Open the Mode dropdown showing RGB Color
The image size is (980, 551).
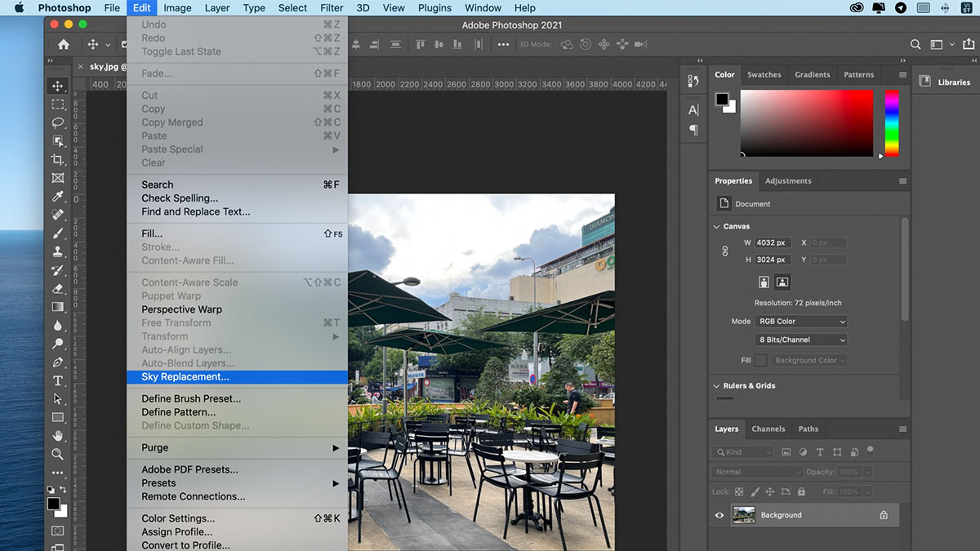pos(800,321)
